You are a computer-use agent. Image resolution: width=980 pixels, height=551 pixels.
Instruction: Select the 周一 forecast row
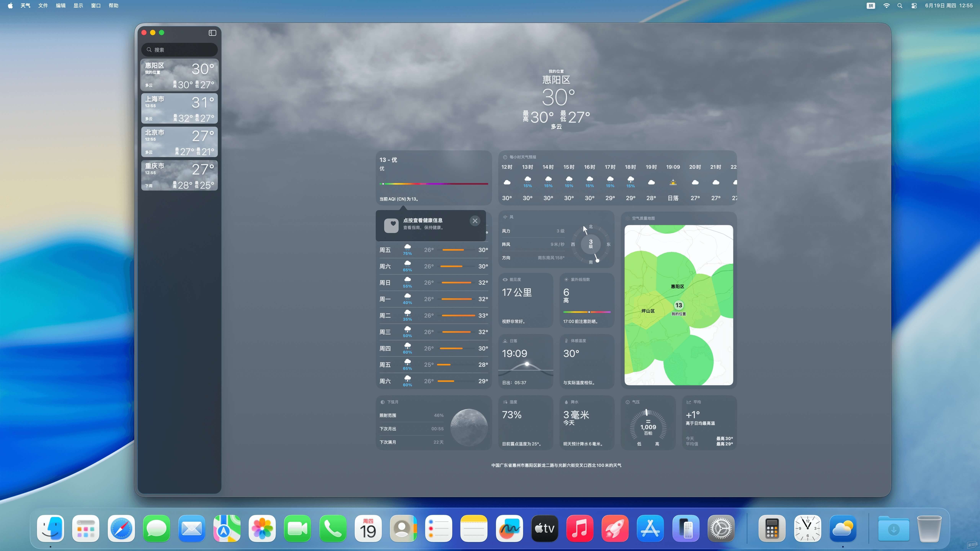click(x=433, y=299)
